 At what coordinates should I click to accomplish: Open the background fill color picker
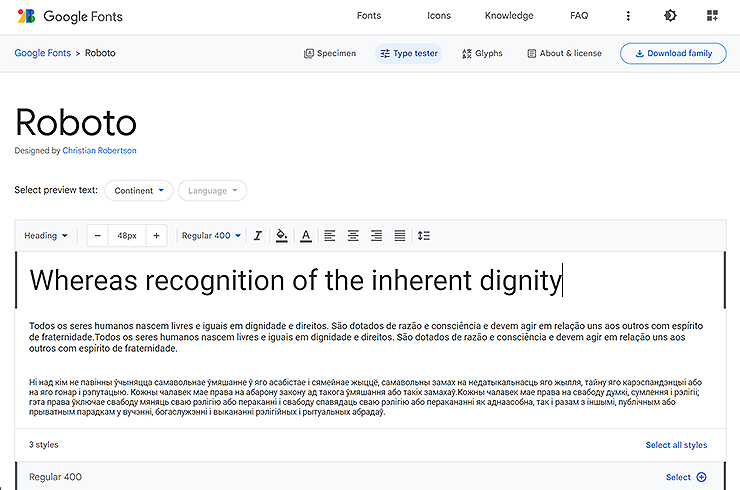[282, 236]
